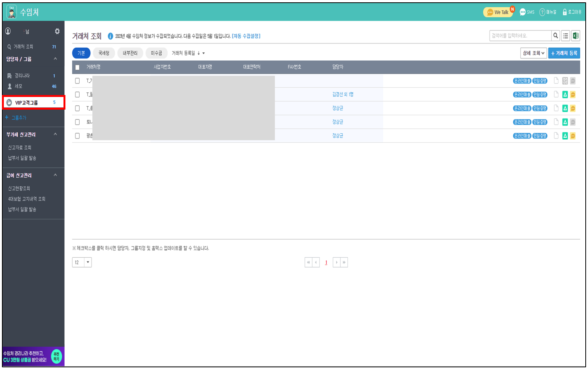This screenshot has width=588, height=370.
Task: Click the green triangle icon in second row
Action: tap(565, 95)
